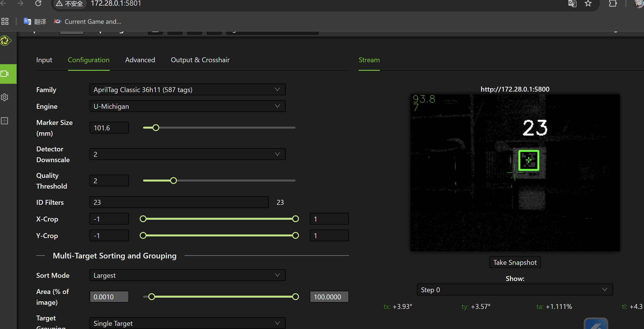Click the Google Translate icon in address bar
The width and height of the screenshot is (644, 329).
click(572, 3)
